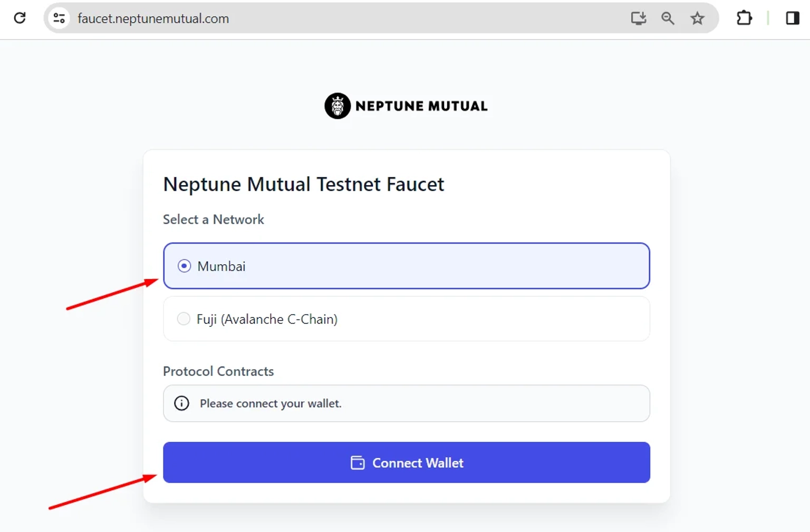Click the info icon in Protocol Contracts box
The image size is (810, 532).
tap(181, 403)
